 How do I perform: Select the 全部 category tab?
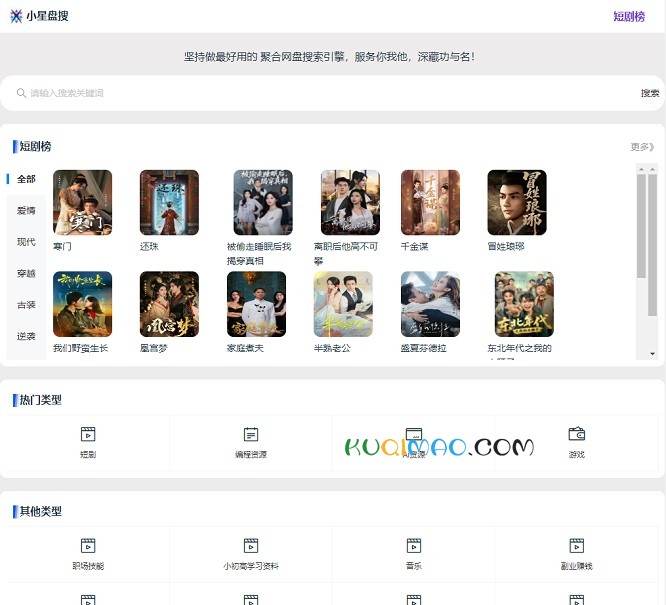pos(26,179)
